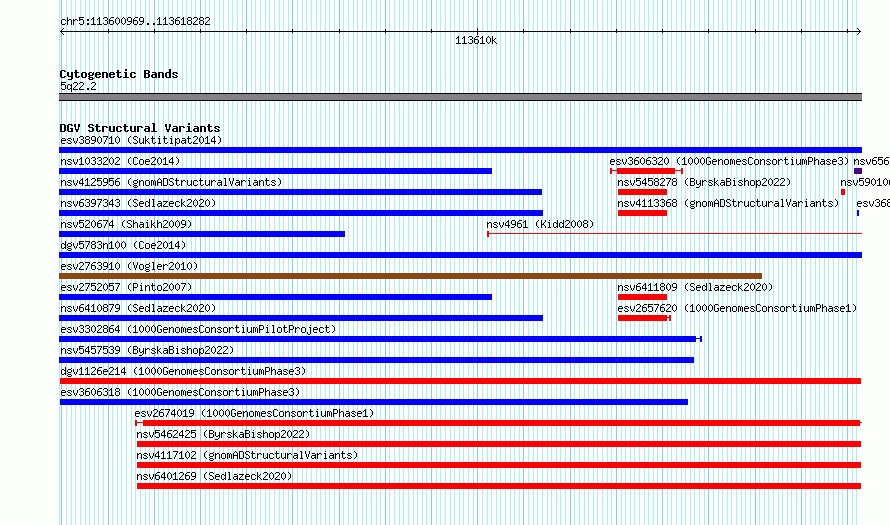The width and height of the screenshot is (890, 525).
Task: Select the red bar under nsv6401269
Action: [x=499, y=486]
